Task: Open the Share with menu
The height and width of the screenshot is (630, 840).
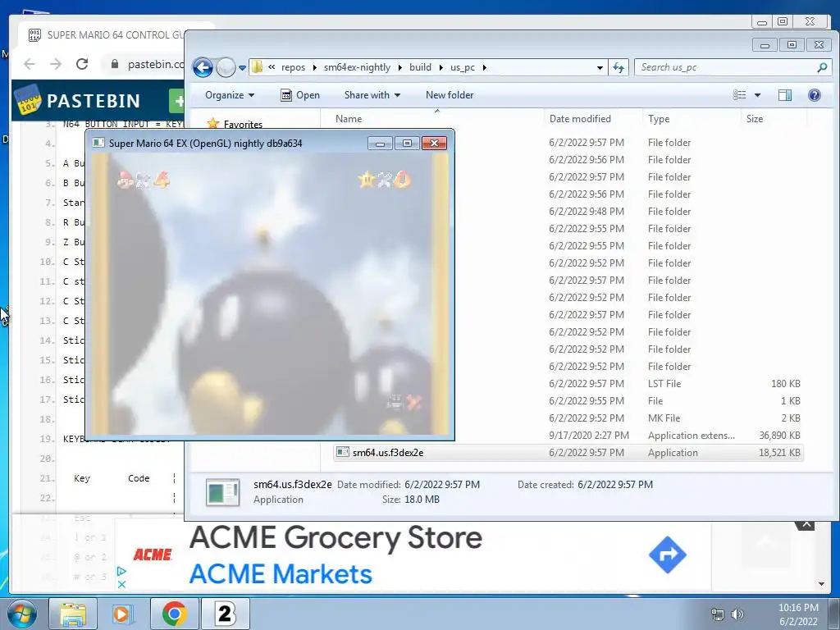Action: point(372,95)
